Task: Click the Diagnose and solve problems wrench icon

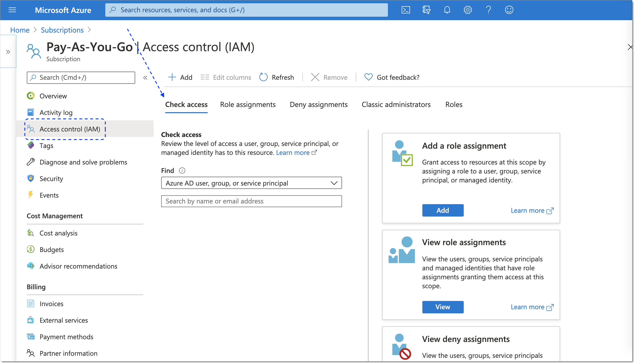Action: [x=31, y=162]
